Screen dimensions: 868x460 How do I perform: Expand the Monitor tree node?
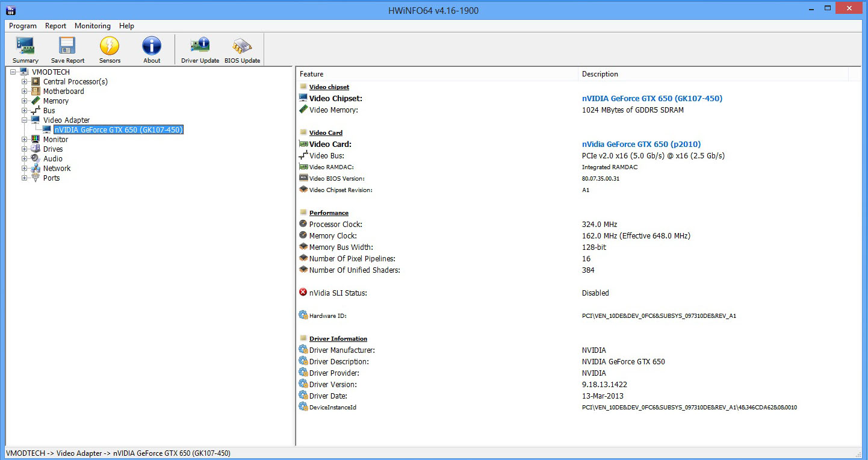25,139
